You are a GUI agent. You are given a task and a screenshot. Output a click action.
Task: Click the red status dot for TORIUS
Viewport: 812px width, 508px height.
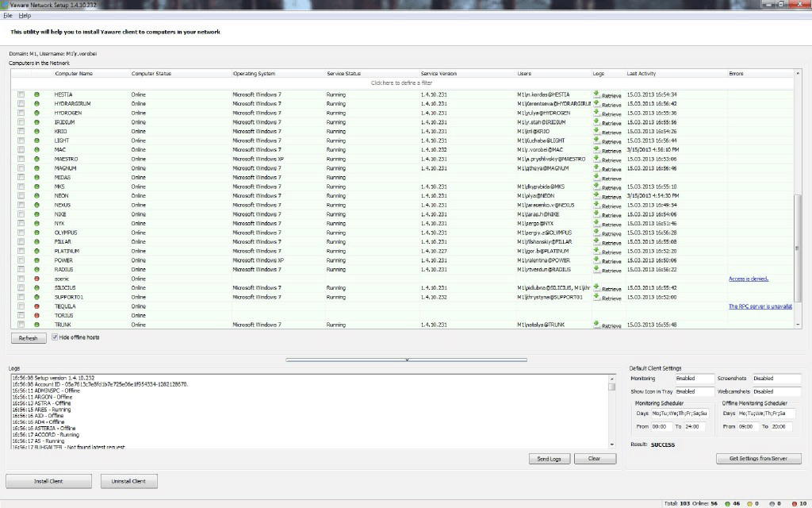(36, 316)
